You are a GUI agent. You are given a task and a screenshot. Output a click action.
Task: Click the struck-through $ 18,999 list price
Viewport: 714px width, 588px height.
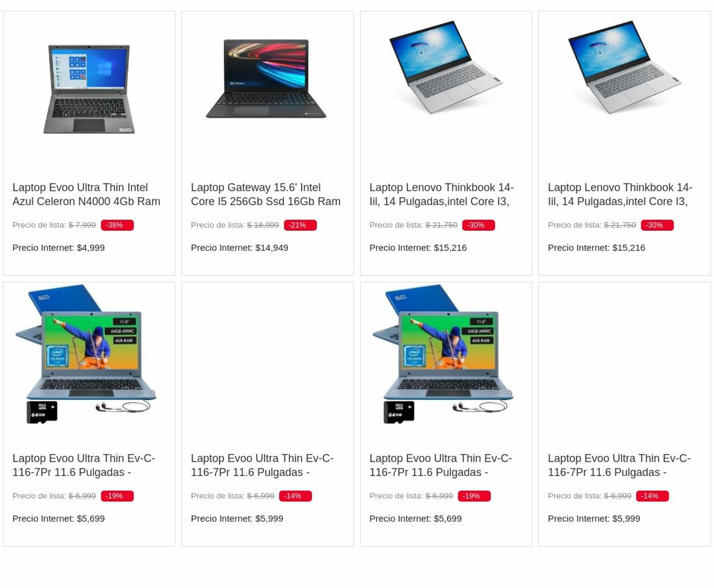pyautogui.click(x=263, y=225)
